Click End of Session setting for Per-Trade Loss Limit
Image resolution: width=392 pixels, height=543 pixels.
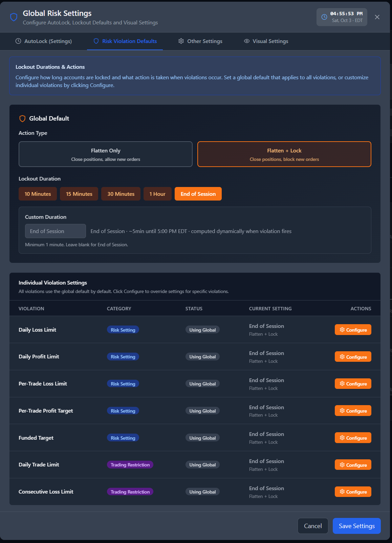266,380
